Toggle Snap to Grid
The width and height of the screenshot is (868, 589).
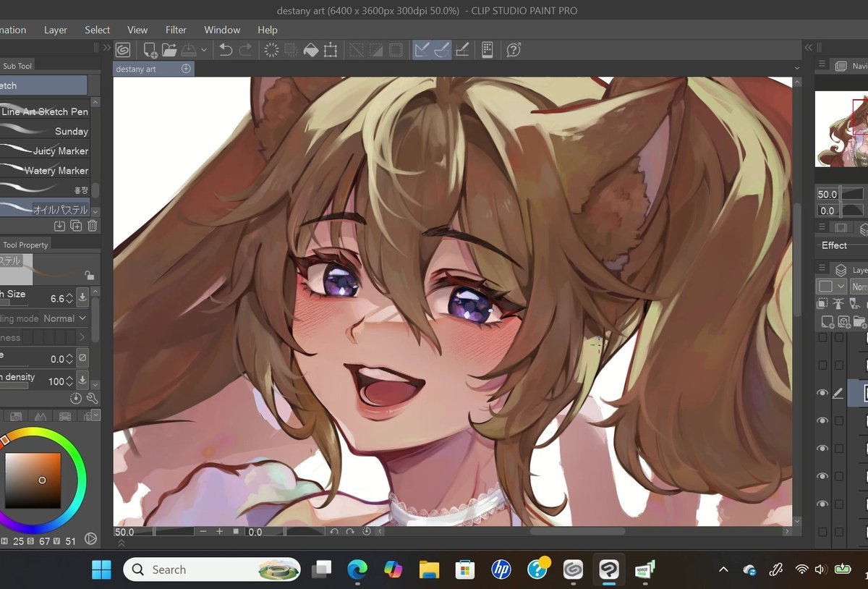(x=462, y=50)
